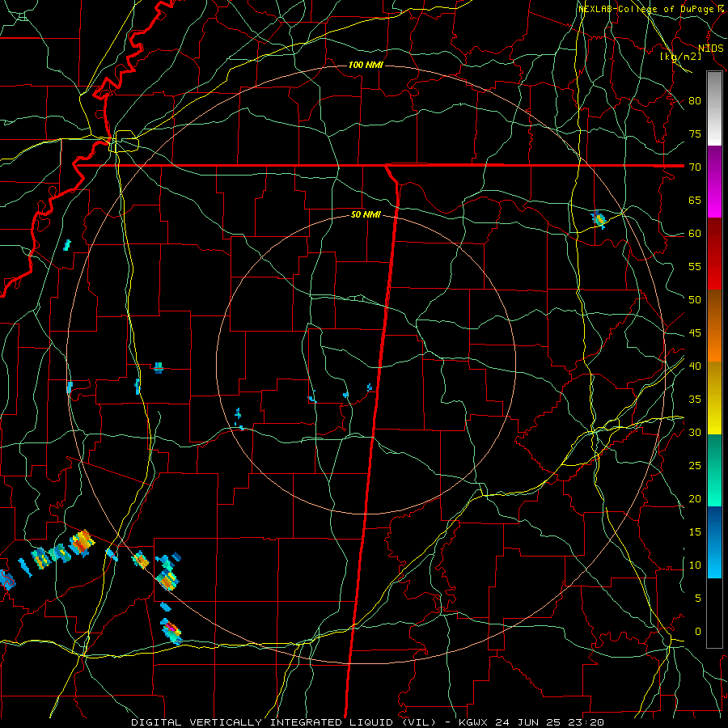
Task: Click the isolated storm cell in the northeast
Action: point(599,218)
